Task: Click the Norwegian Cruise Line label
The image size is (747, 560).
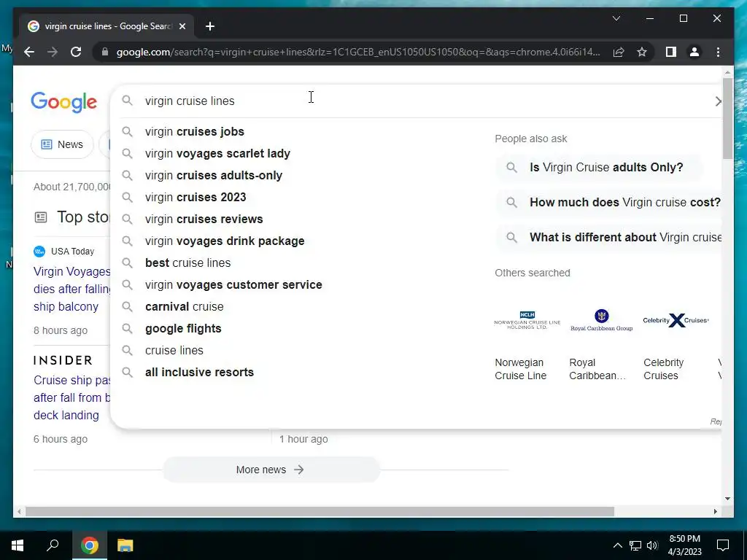Action: [x=521, y=369]
